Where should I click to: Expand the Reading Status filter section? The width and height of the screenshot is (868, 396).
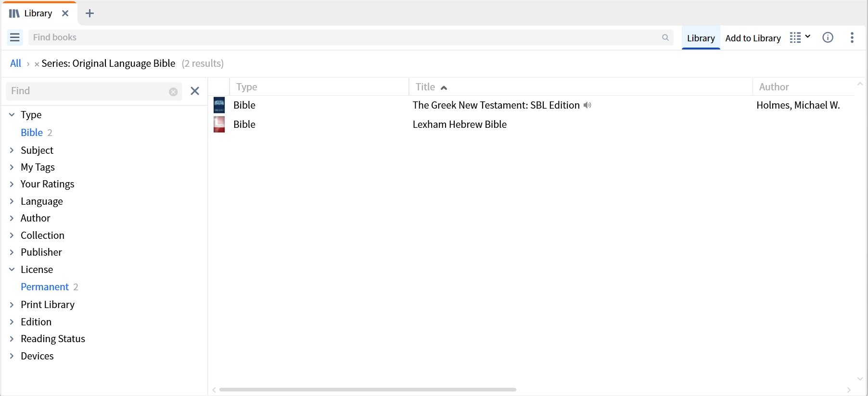12,339
